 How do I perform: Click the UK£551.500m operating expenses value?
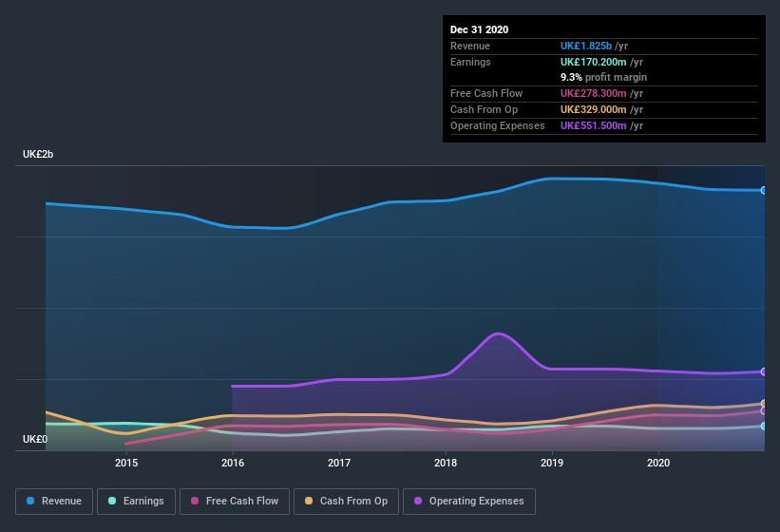click(x=594, y=125)
